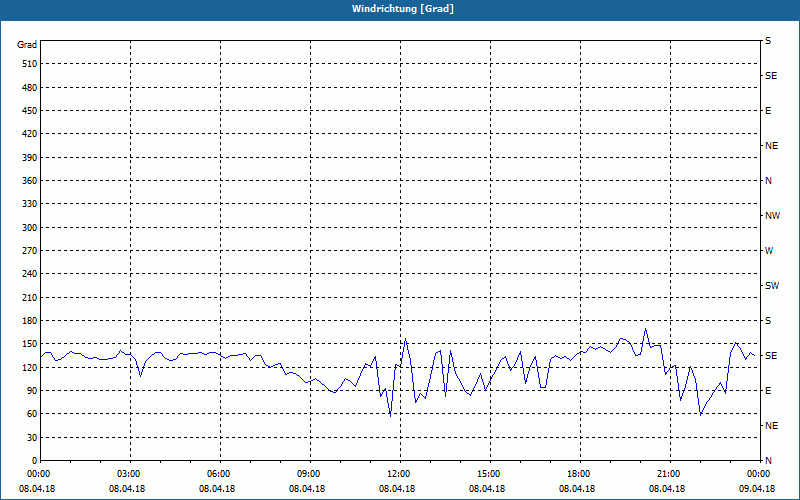Viewport: 800px width, 500px height.
Task: Click the "300" y-axis value
Action: (x=30, y=228)
